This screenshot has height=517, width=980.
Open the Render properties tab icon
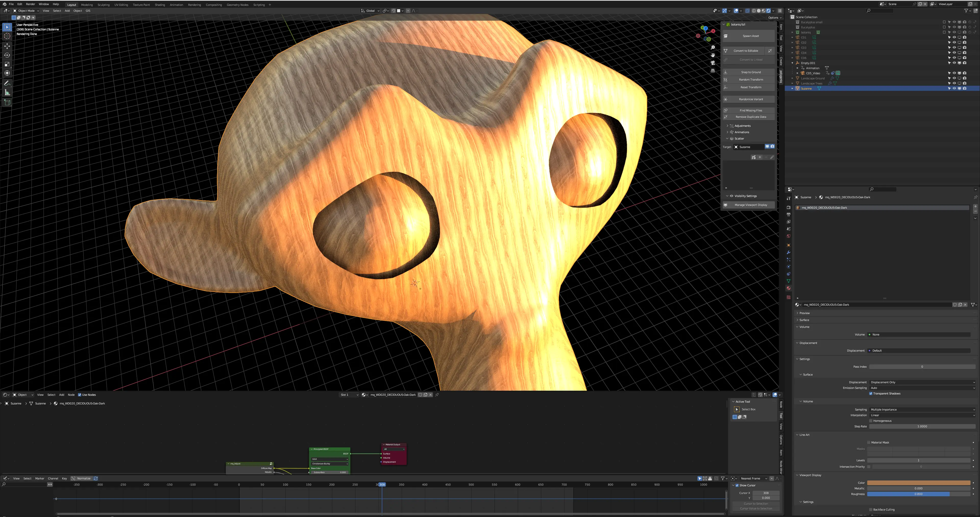click(788, 207)
